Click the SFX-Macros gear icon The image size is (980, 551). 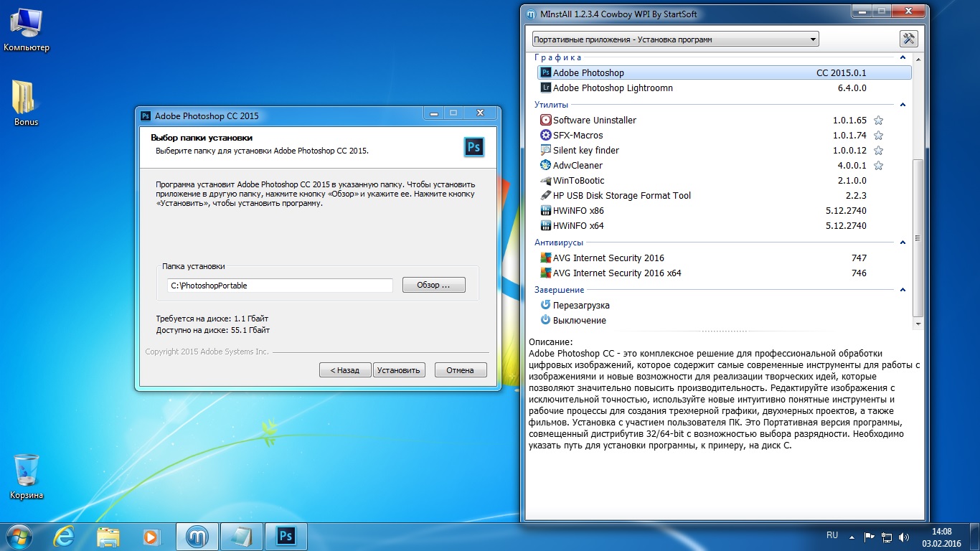coord(546,135)
